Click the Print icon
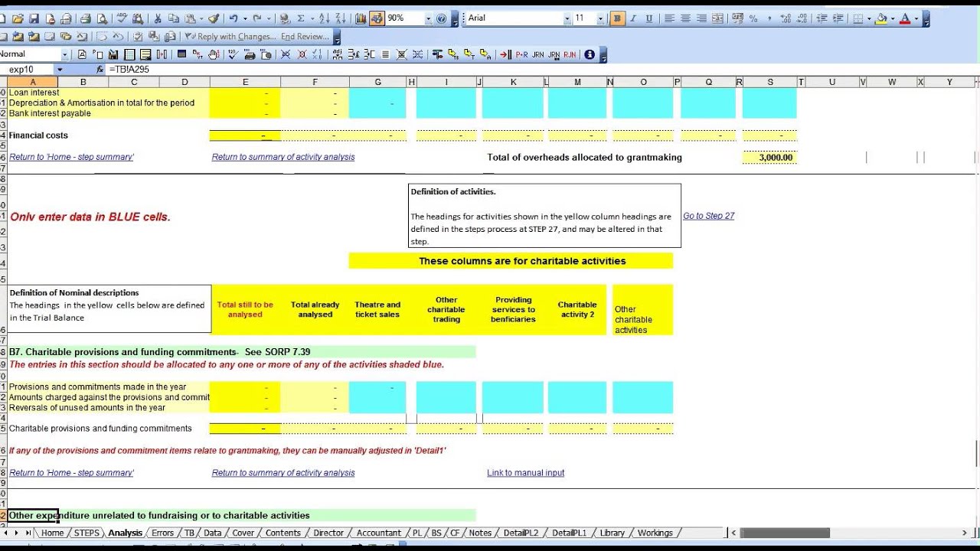This screenshot has height=551, width=980. (x=85, y=18)
